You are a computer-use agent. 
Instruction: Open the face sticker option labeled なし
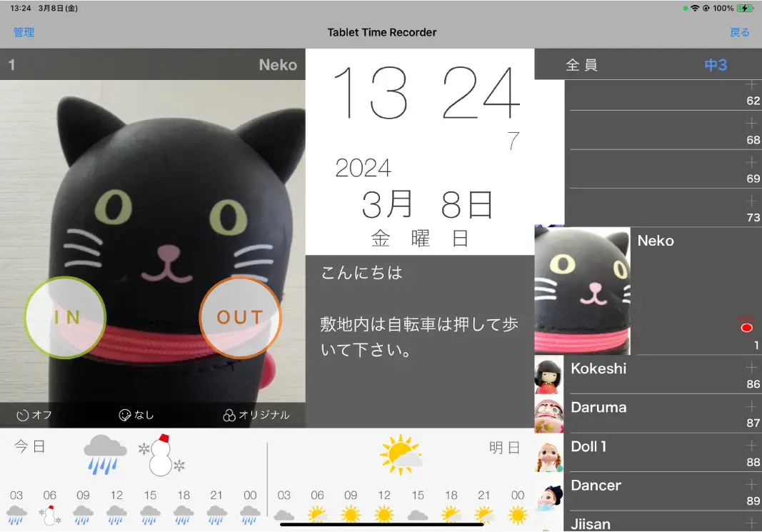(x=136, y=415)
